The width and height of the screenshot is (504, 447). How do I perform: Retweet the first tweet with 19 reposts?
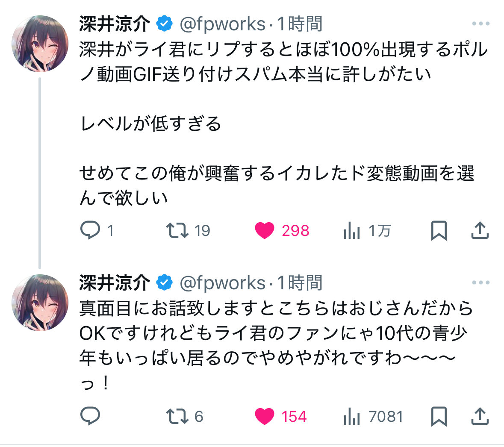177,231
